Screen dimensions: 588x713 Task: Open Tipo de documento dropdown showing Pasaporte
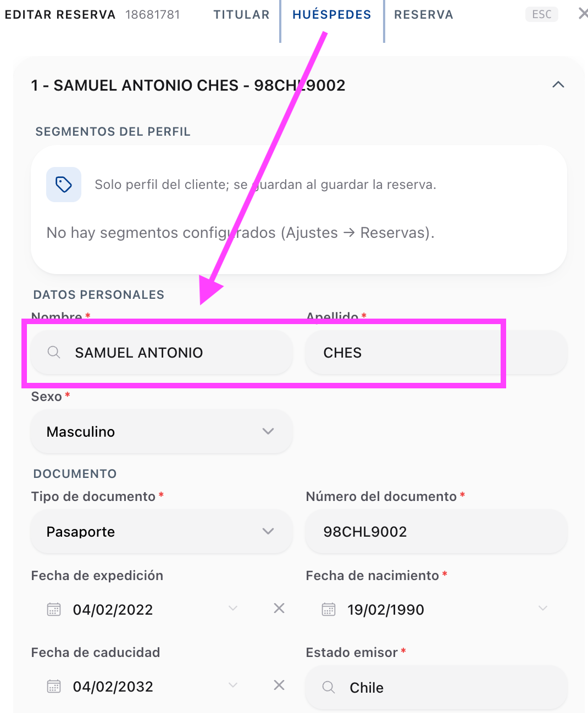[x=162, y=532]
